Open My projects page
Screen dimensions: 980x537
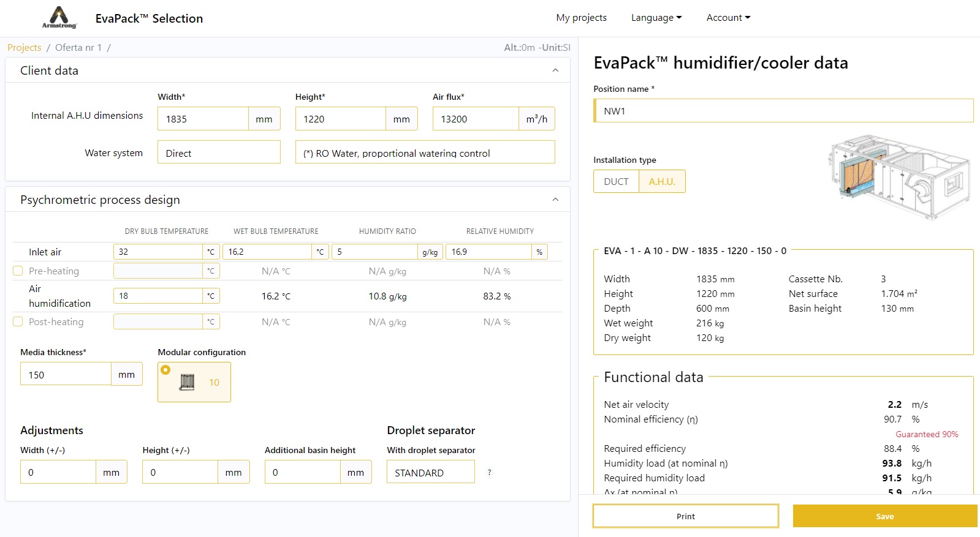pos(581,18)
